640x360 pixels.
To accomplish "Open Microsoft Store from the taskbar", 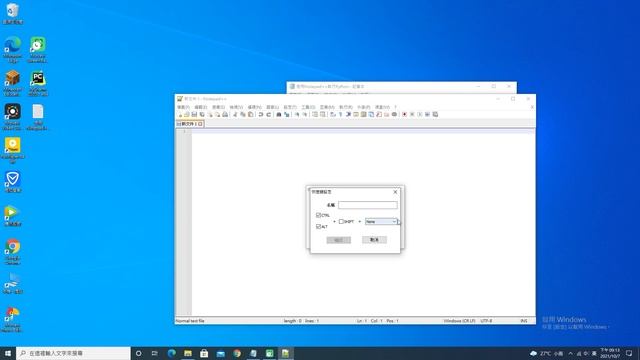I will pos(204,353).
